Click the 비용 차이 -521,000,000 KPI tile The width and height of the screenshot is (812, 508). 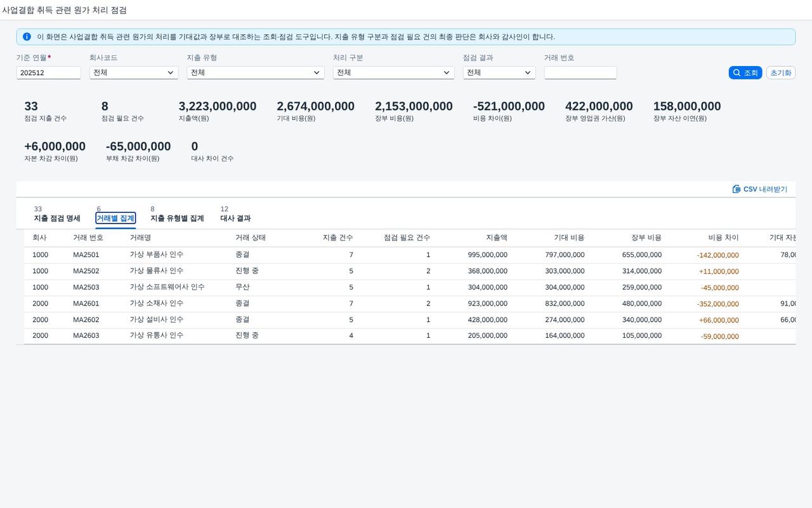coord(509,110)
